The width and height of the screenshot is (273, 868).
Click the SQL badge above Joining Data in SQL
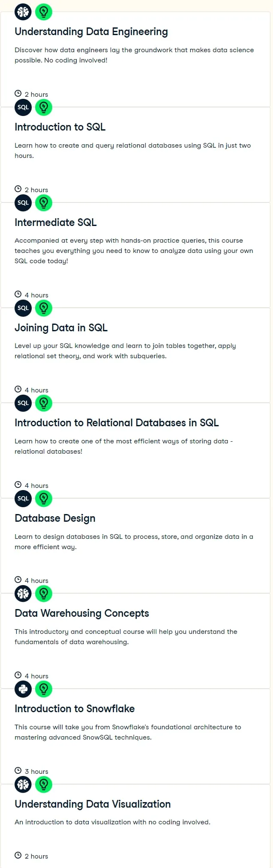pyautogui.click(x=23, y=308)
